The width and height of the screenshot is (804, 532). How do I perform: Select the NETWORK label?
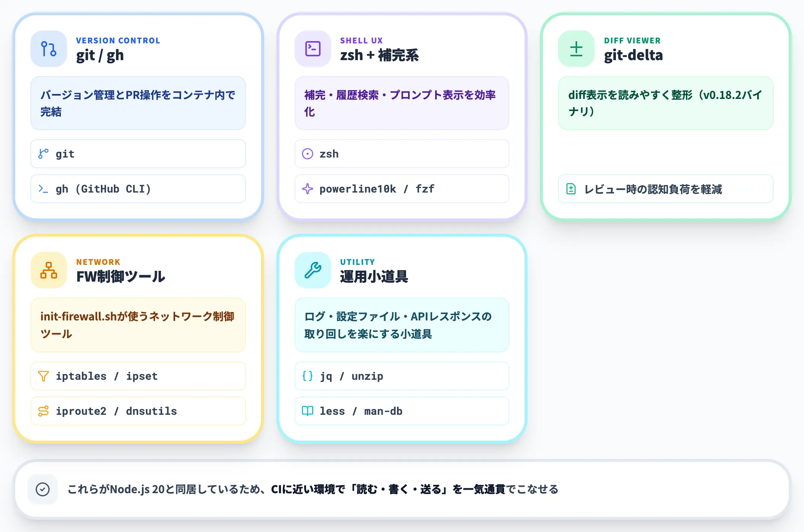tap(98, 262)
